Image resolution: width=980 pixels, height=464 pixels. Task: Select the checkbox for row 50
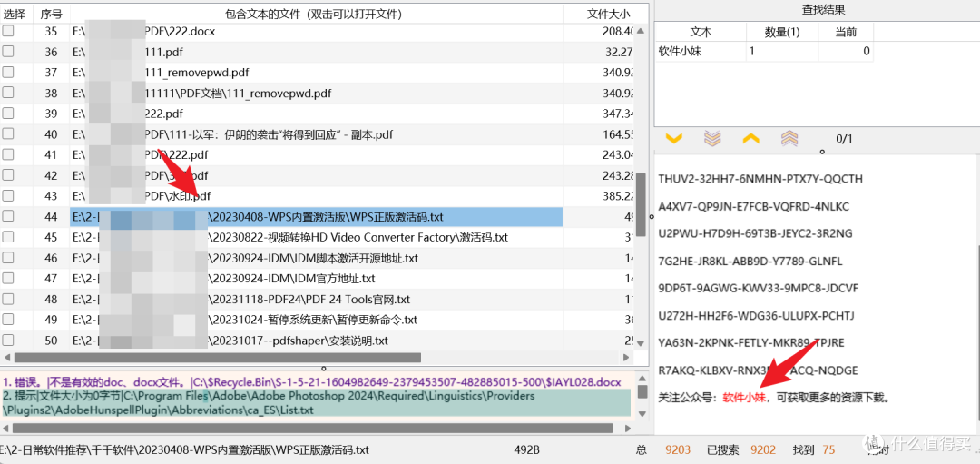pos(7,341)
